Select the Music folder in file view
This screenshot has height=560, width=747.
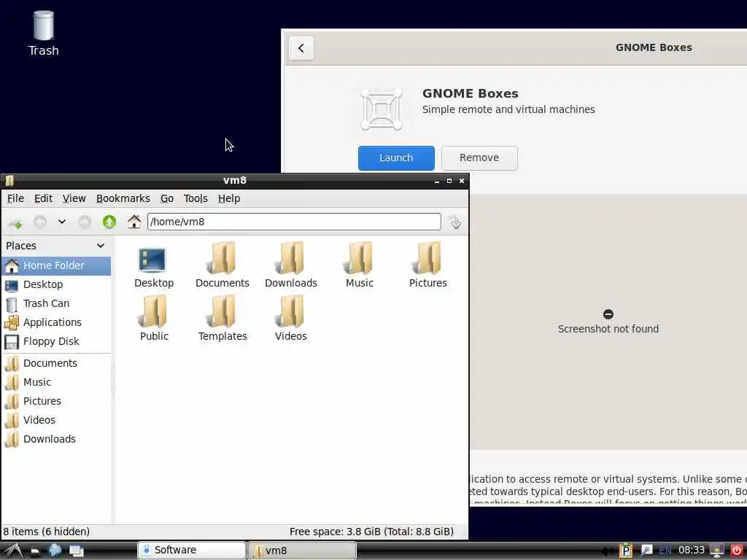360,265
